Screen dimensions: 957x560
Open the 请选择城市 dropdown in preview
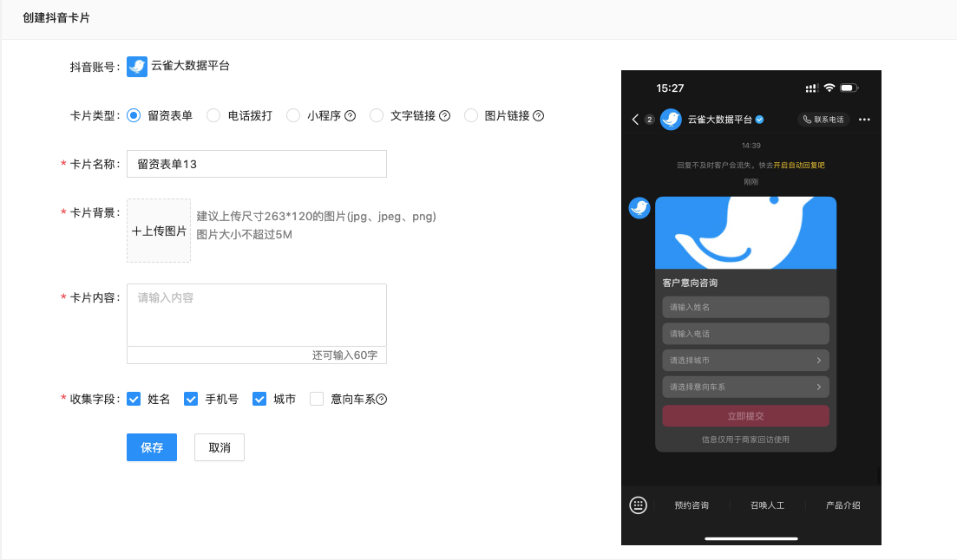(x=745, y=360)
